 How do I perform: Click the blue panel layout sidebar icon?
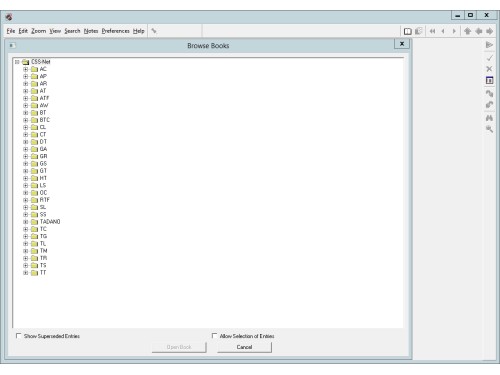[x=489, y=80]
